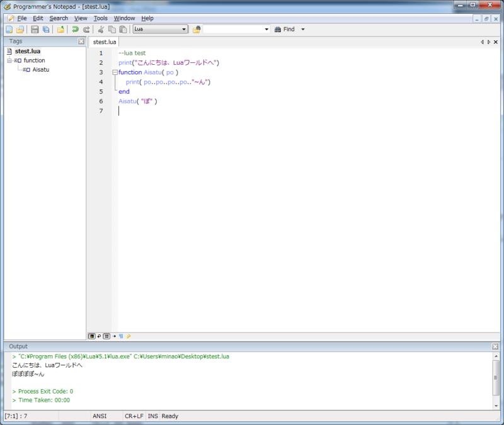Open the Window menu
This screenshot has width=504, height=425.
(x=124, y=18)
